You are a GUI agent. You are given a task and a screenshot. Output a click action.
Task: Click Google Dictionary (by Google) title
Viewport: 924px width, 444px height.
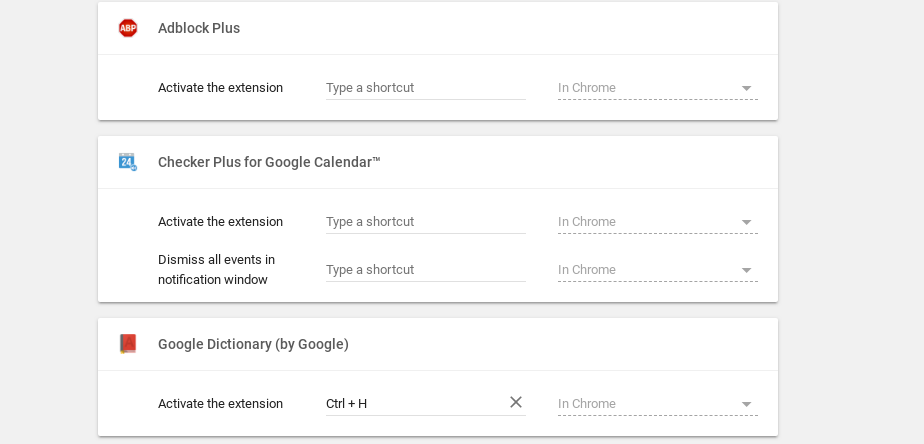253,344
